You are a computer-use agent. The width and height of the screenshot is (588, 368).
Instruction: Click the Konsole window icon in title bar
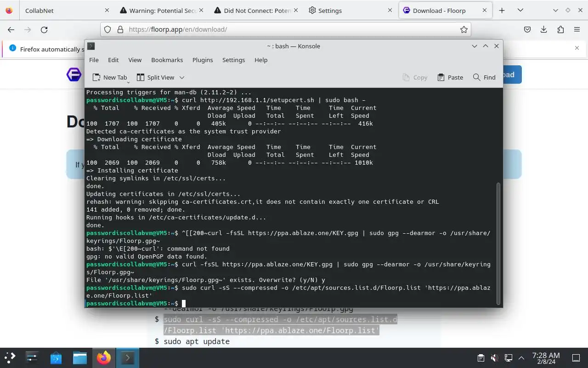tap(91, 46)
